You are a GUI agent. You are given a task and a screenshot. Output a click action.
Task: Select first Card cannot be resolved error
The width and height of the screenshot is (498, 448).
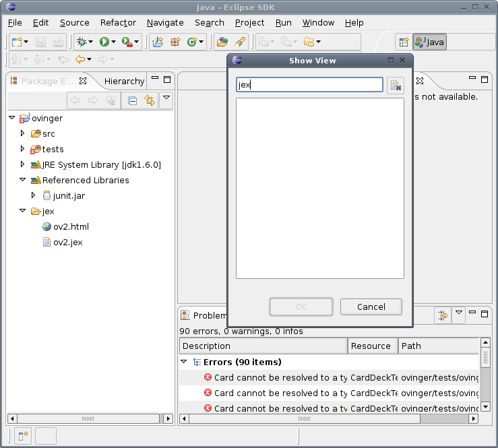click(x=329, y=377)
